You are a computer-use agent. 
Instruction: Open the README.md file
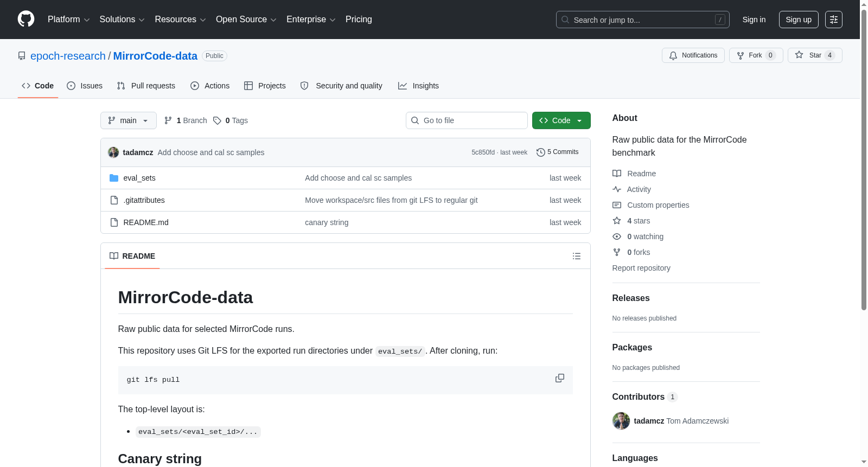click(x=146, y=222)
